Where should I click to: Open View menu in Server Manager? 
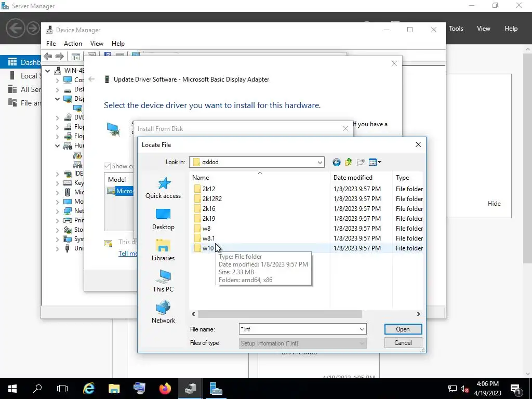(x=484, y=29)
